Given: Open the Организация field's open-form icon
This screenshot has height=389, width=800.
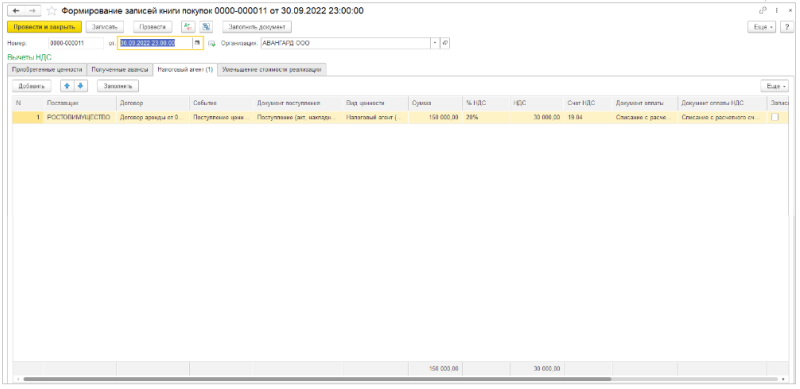Looking at the screenshot, I should coord(445,43).
